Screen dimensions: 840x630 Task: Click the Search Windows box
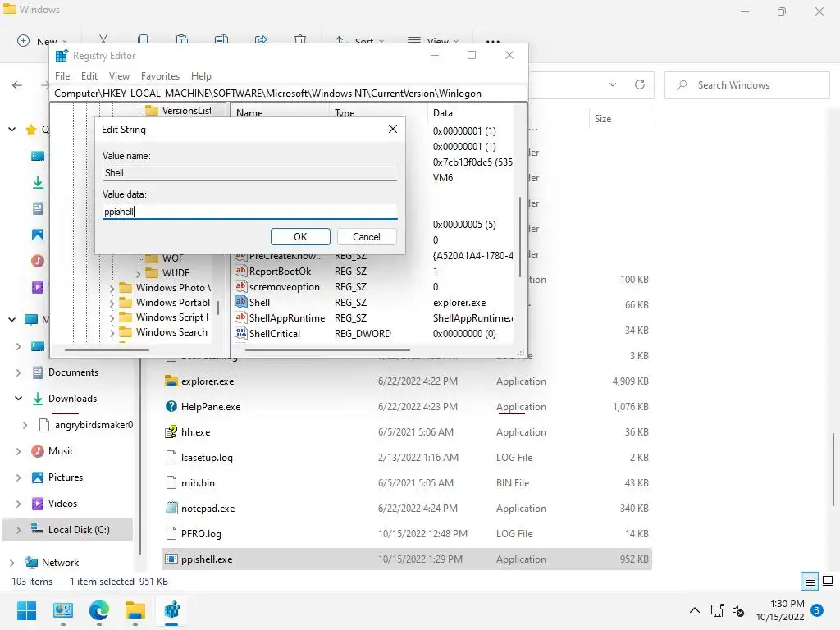tap(747, 85)
